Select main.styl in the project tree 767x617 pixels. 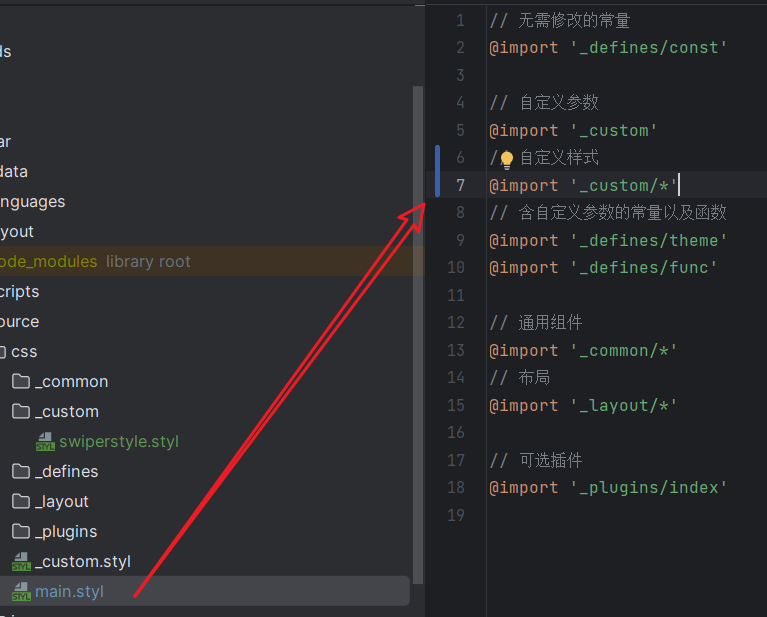tap(69, 592)
